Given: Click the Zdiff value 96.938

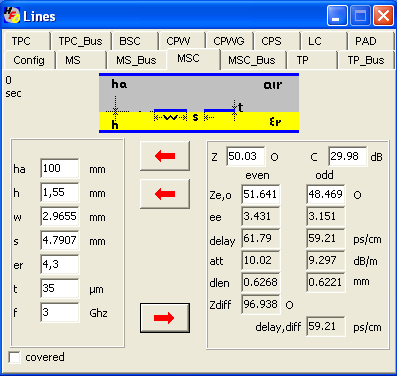Looking at the screenshot, I should [x=261, y=304].
